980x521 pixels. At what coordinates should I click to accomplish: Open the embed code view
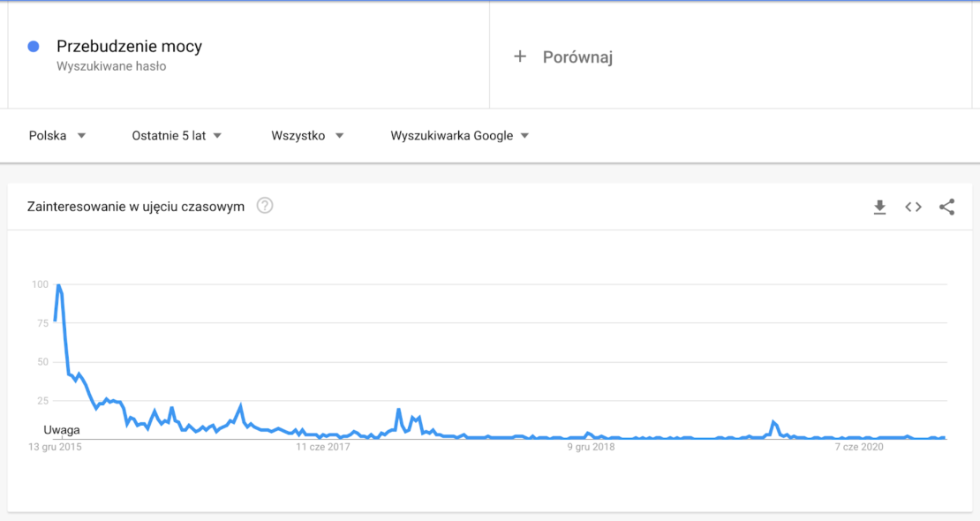913,207
